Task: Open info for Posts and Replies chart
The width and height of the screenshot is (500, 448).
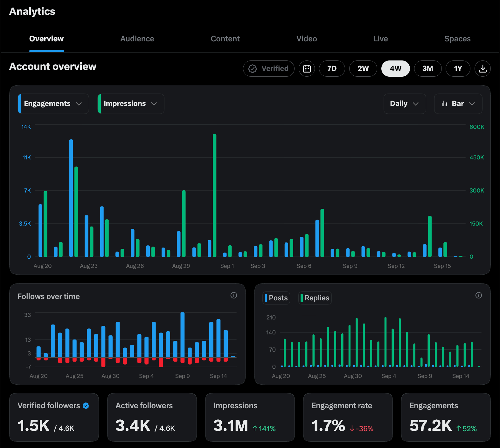Action: click(479, 295)
